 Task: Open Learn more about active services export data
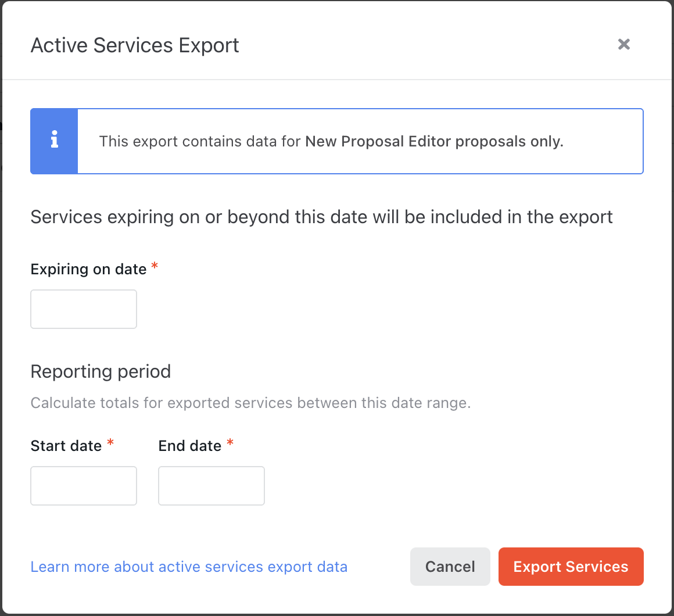coord(189,567)
